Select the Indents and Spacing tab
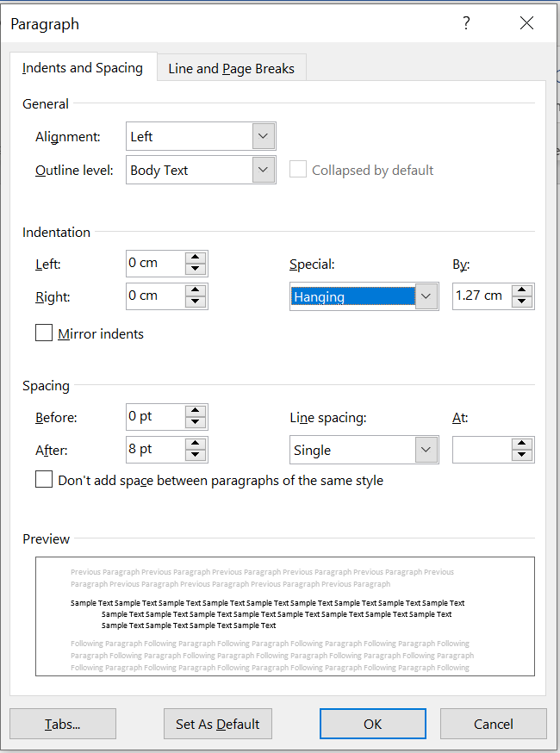Image resolution: width=560 pixels, height=753 pixels. [84, 66]
